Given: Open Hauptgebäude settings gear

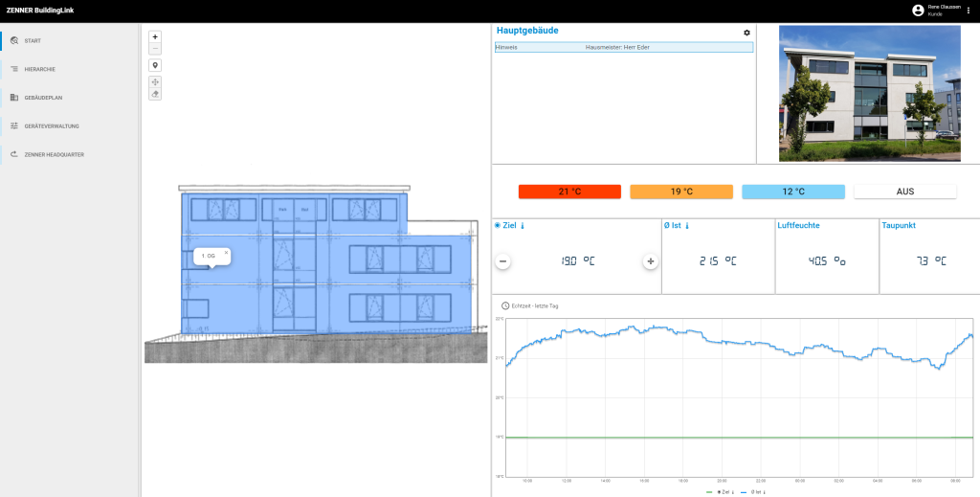Looking at the screenshot, I should (x=746, y=33).
